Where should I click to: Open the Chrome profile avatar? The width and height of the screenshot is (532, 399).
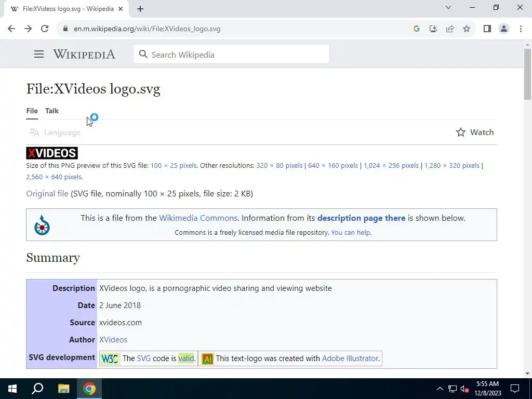click(504, 29)
